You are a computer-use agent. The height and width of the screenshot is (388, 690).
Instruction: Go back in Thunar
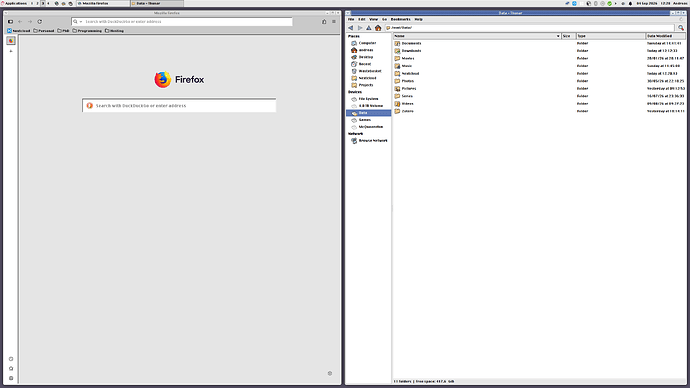point(351,28)
